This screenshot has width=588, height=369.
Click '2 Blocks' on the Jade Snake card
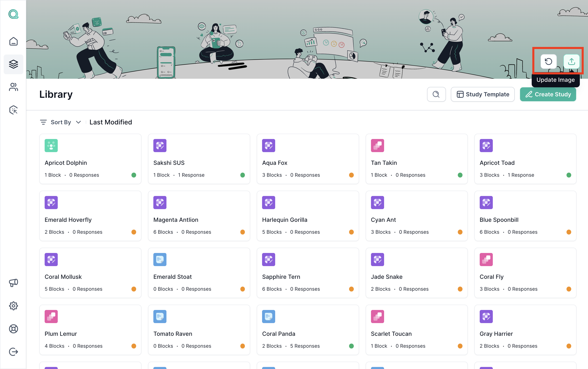pyautogui.click(x=381, y=289)
